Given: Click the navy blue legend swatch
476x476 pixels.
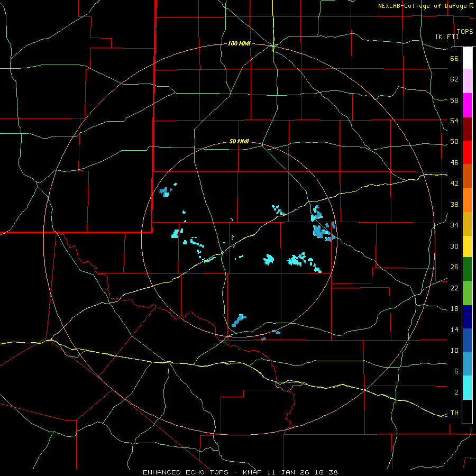Looking at the screenshot, I should click(467, 317).
